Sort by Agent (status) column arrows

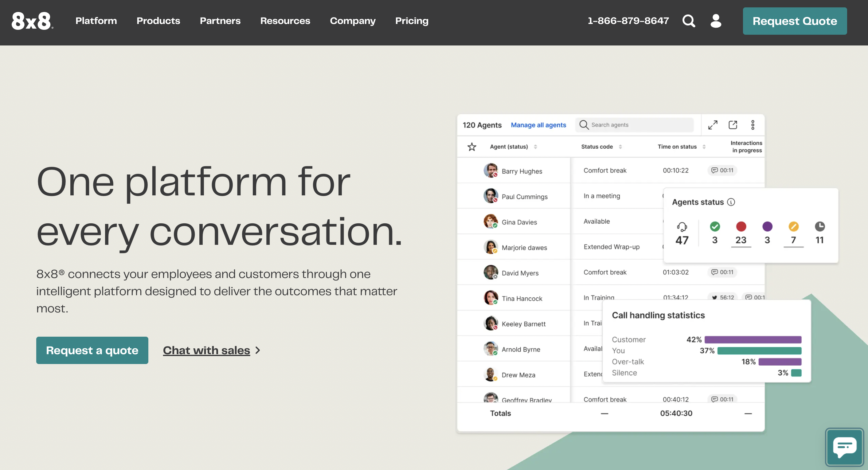[x=535, y=147]
